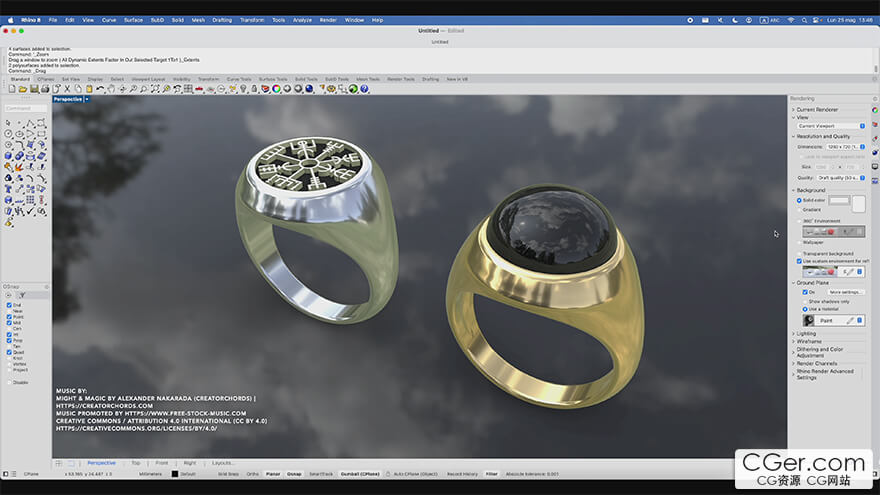Click the pencil edit icon beside Paint material
The width and height of the screenshot is (880, 495).
pos(850,320)
